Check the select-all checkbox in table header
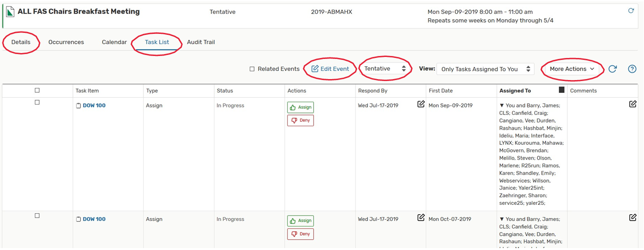The image size is (644, 250). [37, 90]
